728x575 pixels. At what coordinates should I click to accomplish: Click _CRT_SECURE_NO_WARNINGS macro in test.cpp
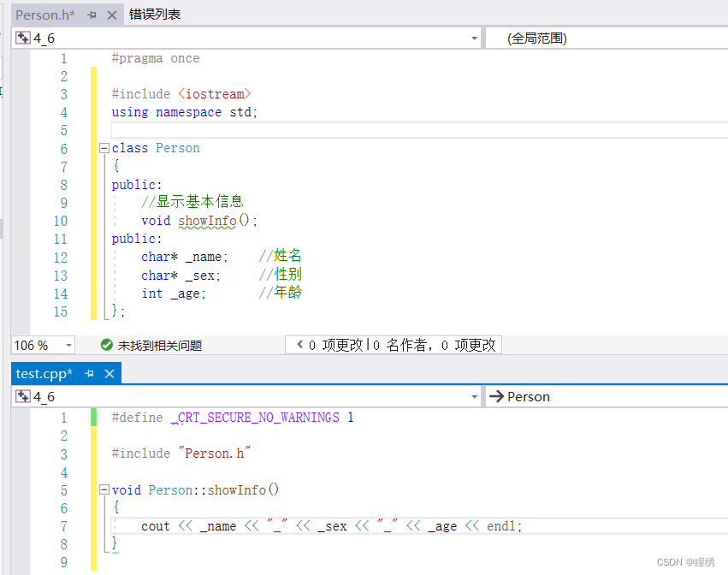[x=255, y=418]
